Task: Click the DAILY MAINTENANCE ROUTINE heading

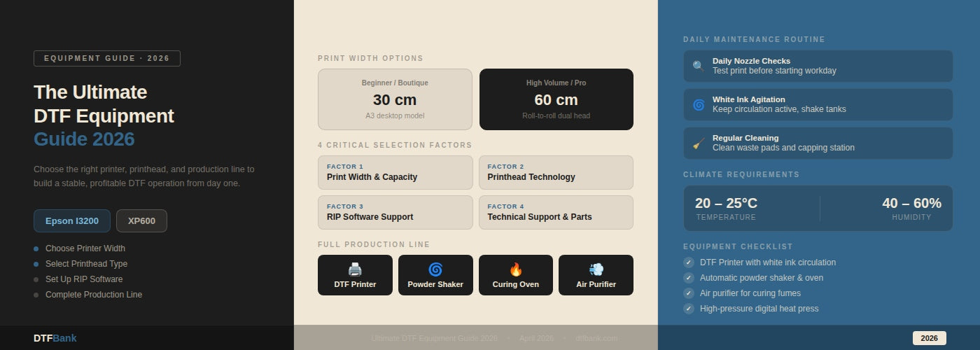Action: pos(754,40)
